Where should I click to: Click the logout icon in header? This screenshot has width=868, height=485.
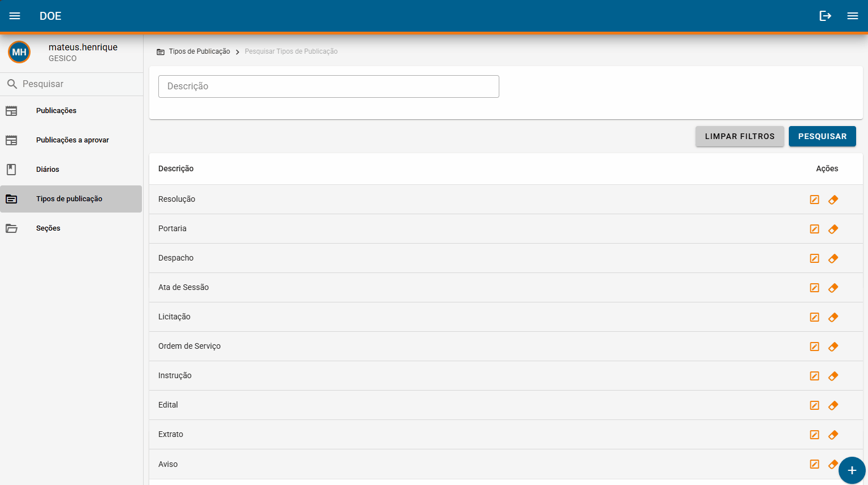(x=826, y=16)
